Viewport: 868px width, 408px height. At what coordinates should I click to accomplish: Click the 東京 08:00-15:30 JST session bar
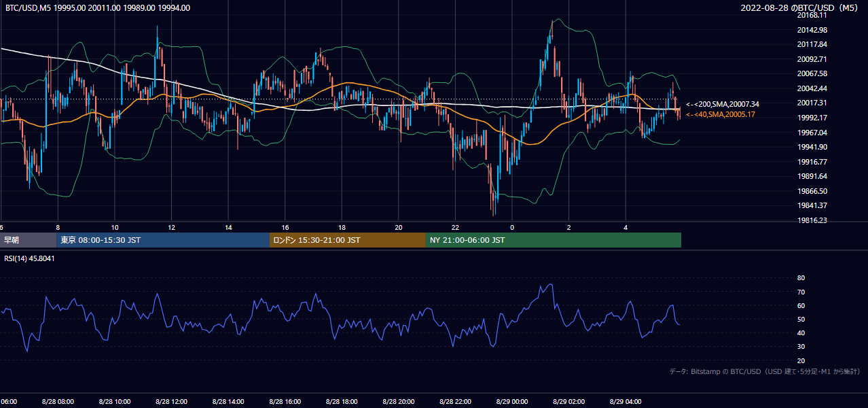coord(163,240)
